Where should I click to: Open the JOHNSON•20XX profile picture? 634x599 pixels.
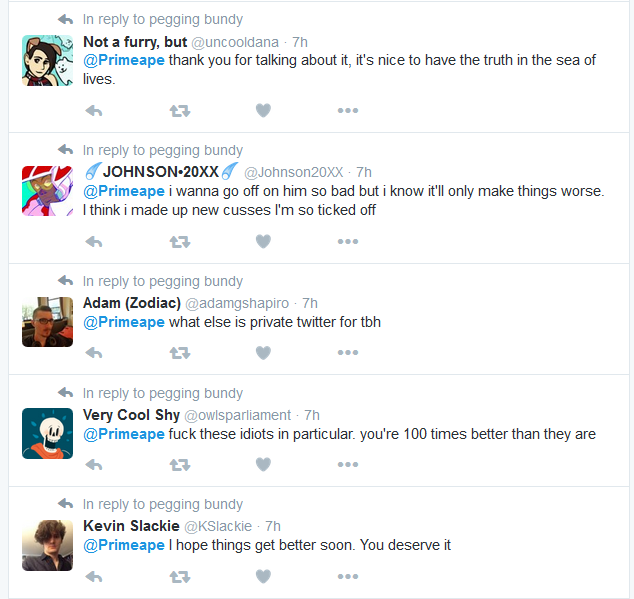47,190
